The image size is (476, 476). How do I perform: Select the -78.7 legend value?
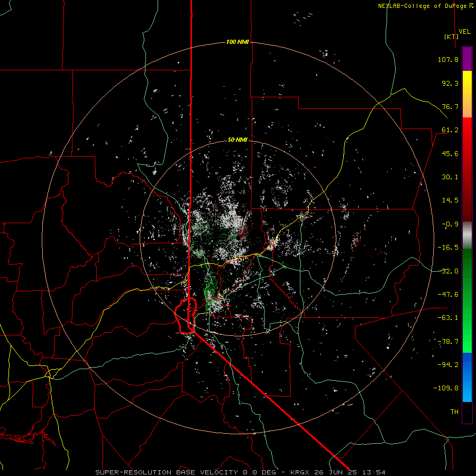[448, 342]
